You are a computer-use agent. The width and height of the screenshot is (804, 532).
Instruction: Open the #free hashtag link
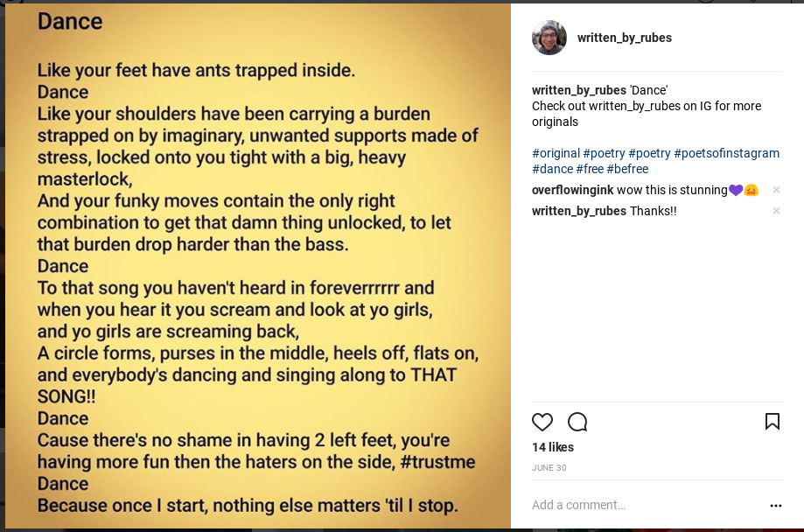(590, 169)
